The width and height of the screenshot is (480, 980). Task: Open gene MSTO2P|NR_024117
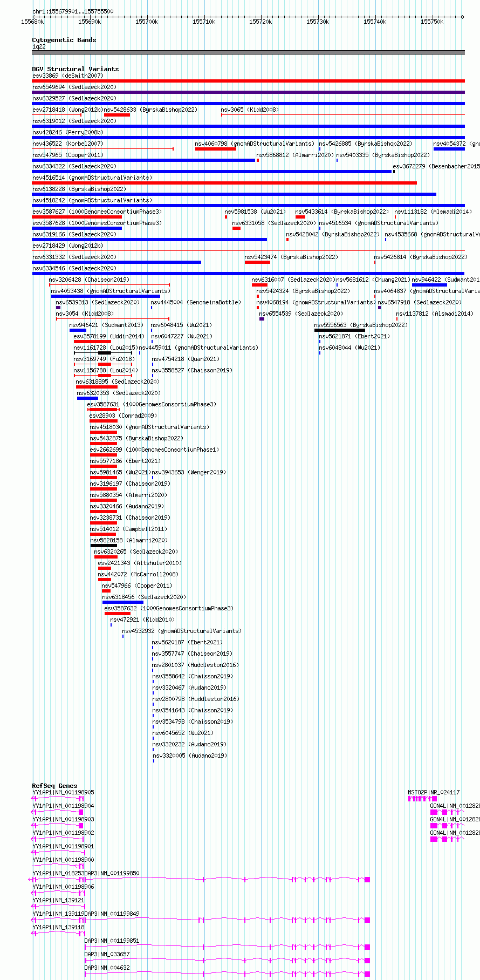coord(434,792)
